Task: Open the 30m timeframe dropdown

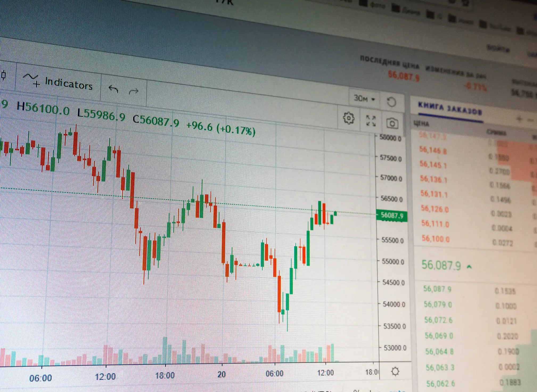Action: coord(364,99)
